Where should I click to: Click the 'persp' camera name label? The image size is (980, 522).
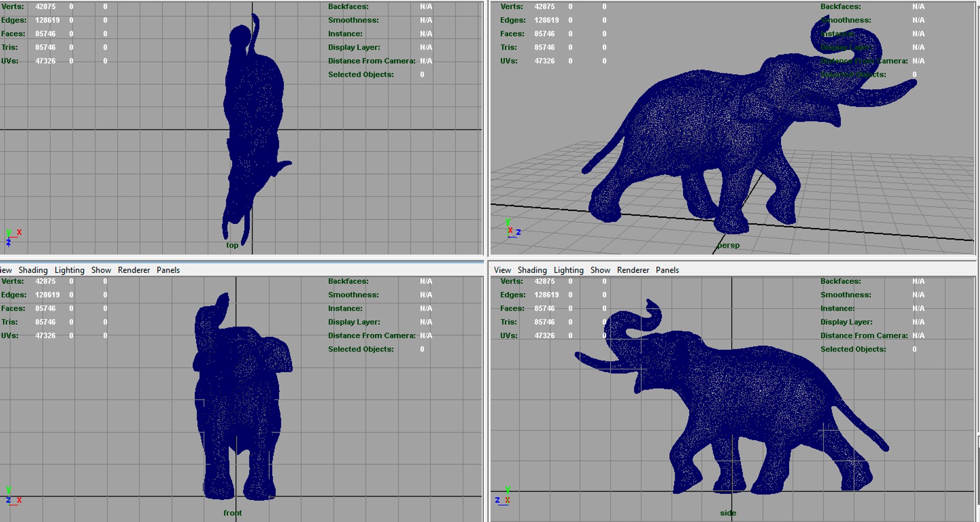[x=728, y=245]
